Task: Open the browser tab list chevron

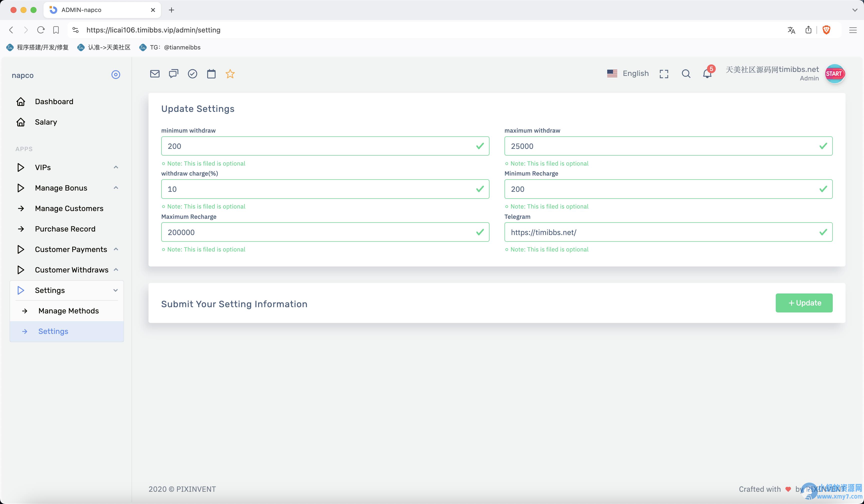Action: 855,10
